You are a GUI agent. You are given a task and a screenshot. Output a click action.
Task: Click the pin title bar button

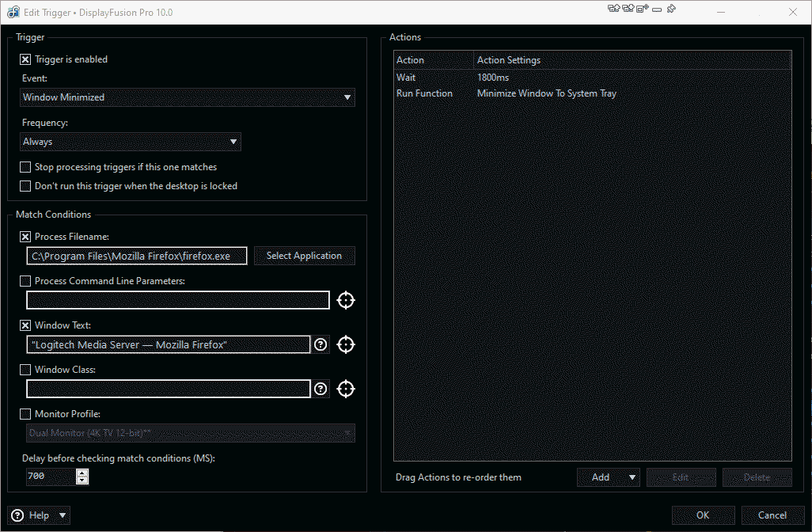671,9
